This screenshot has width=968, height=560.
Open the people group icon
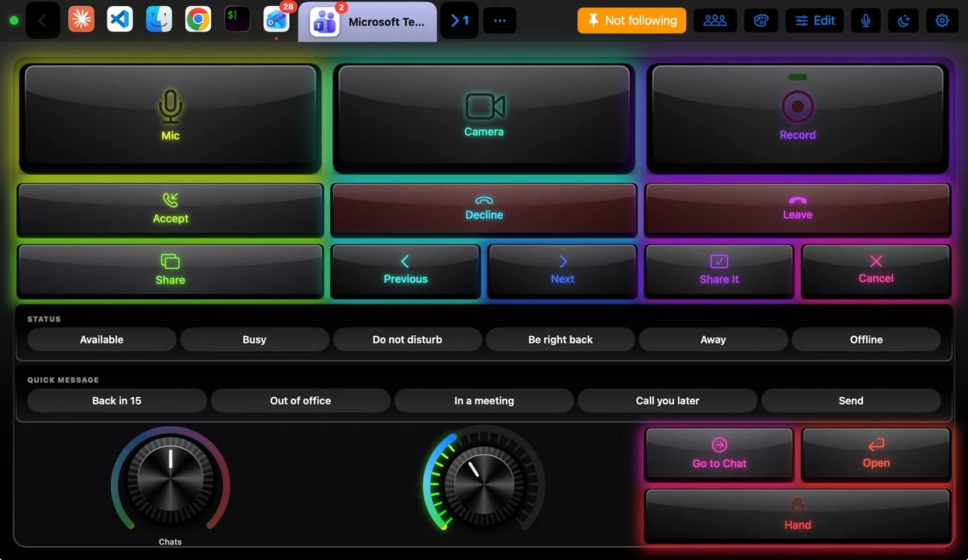[715, 20]
